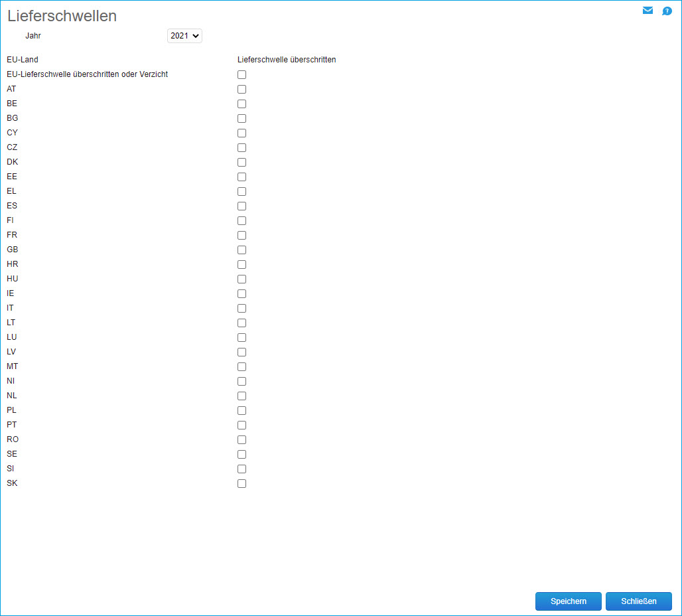
Task: Mark the HR checkbox
Action: [x=242, y=264]
